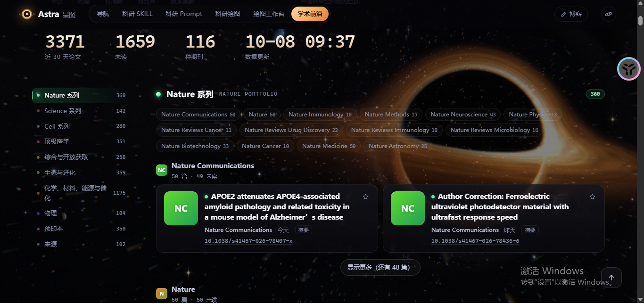Click the floating assistant icon on right edge
This screenshot has width=644, height=304.
pos(629,69)
